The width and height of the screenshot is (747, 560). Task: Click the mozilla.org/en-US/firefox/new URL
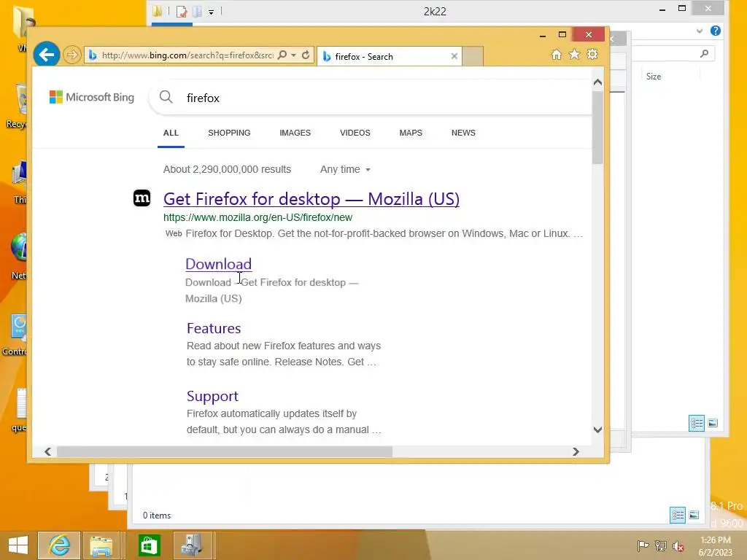coord(258,217)
